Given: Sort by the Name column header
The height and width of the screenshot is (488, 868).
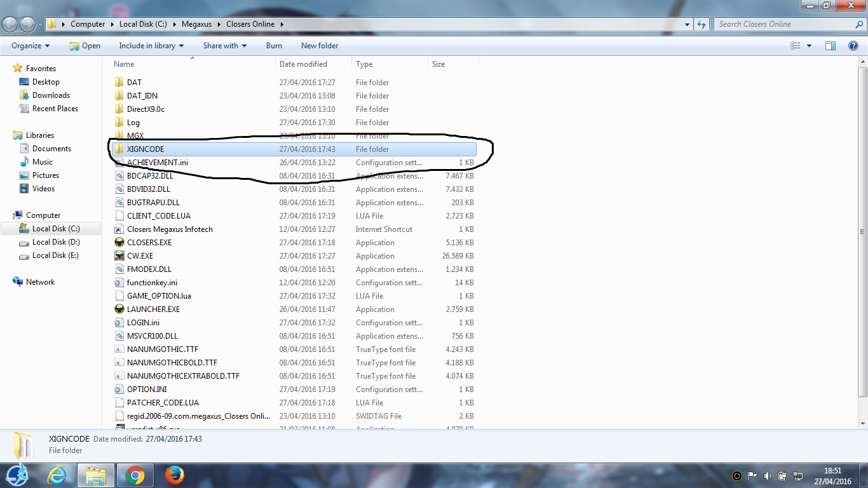Looking at the screenshot, I should pos(193,64).
